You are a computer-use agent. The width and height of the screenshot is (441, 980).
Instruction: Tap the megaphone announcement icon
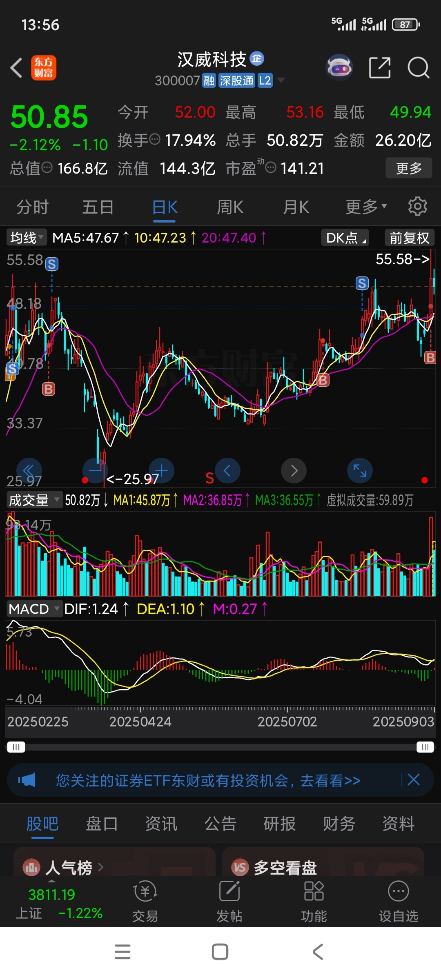pos(27,780)
